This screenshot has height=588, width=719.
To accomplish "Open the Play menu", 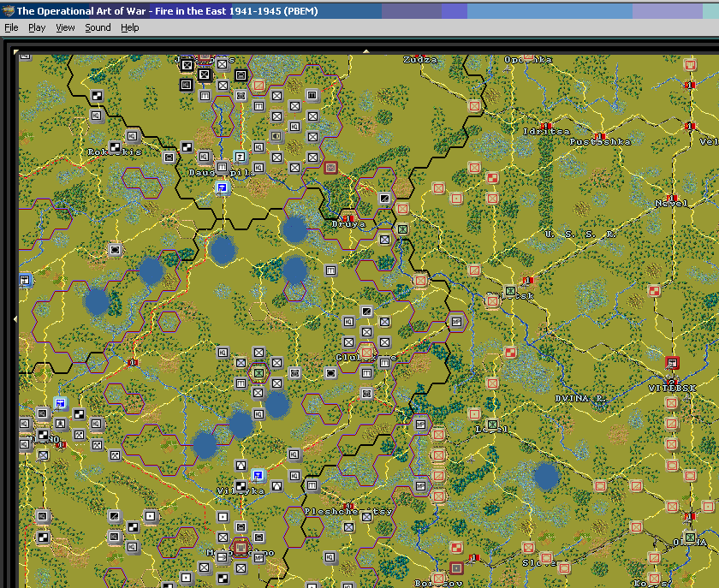I will pos(37,27).
